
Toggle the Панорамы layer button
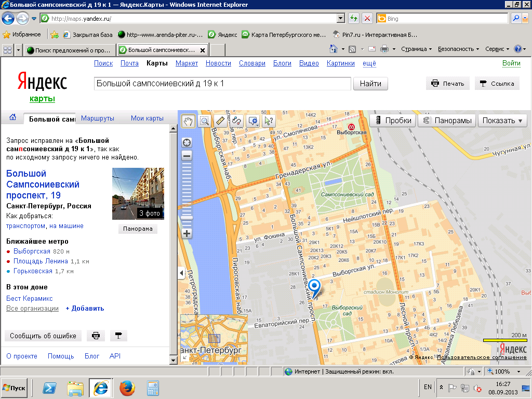pos(446,121)
